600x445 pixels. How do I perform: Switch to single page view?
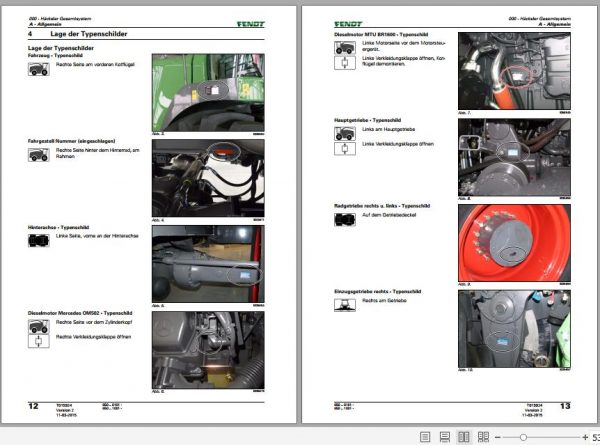click(x=425, y=437)
